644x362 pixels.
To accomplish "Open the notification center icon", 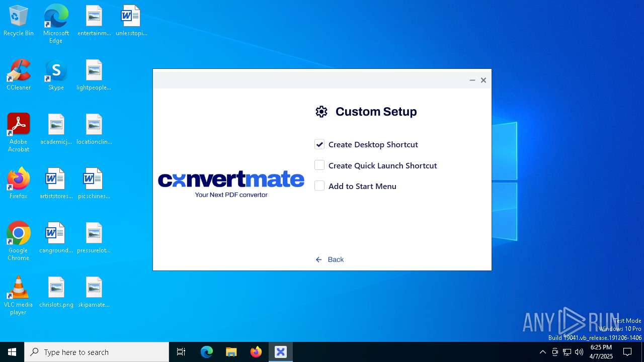I will click(627, 352).
